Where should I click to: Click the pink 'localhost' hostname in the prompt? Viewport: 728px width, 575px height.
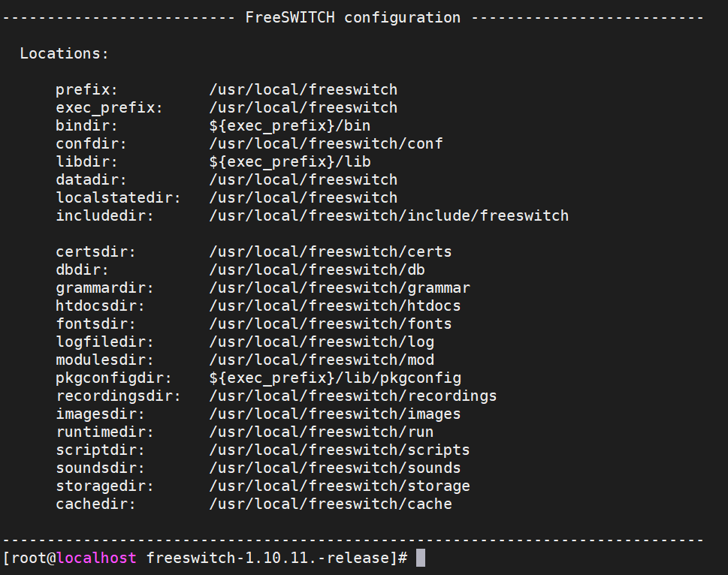[97, 558]
